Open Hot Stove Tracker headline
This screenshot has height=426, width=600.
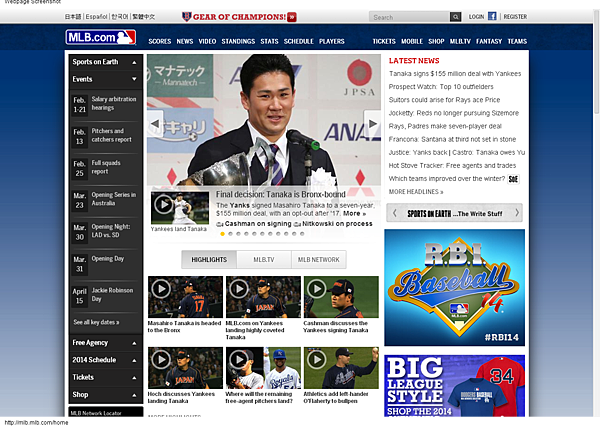point(452,165)
